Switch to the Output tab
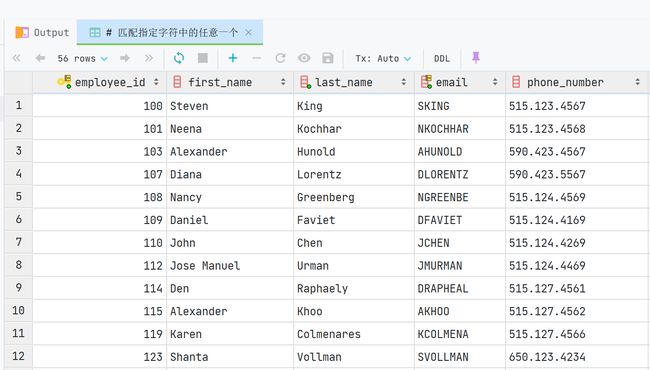Viewport: 650px width, 370px height. 42,32
